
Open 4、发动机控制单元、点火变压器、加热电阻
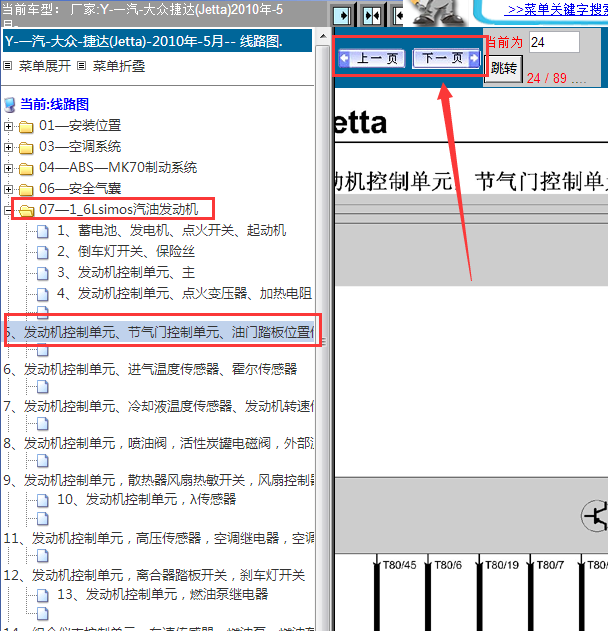click(x=184, y=293)
